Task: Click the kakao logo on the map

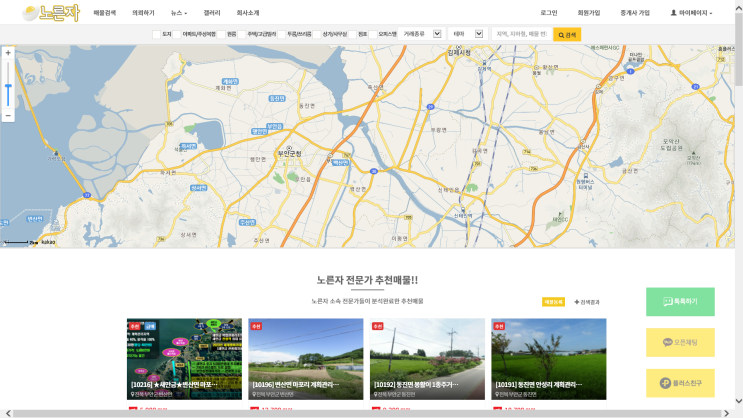Action: point(48,242)
